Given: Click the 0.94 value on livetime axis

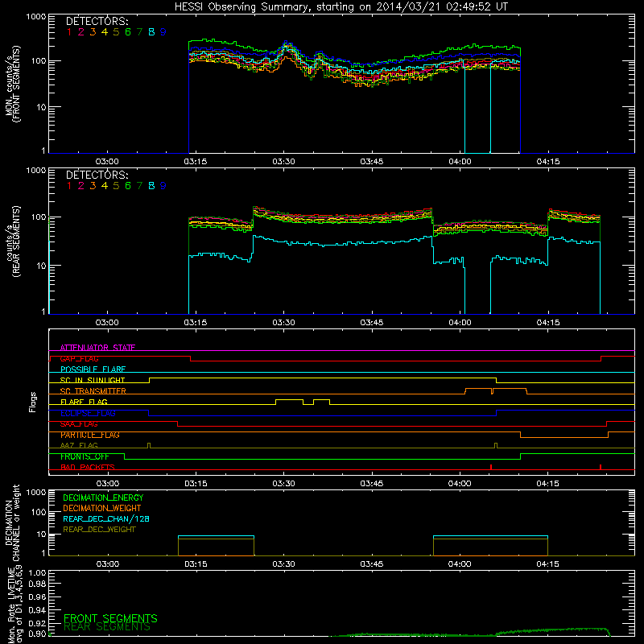Looking at the screenshot, I should coord(37,610).
